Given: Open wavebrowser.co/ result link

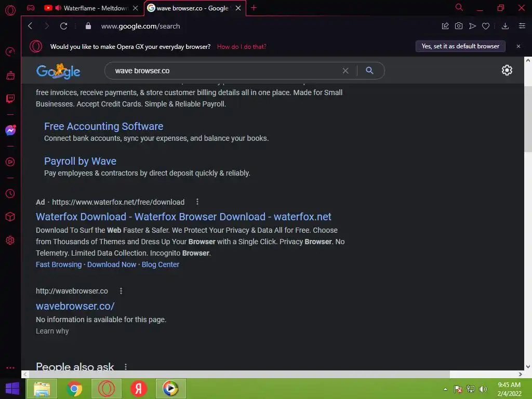Looking at the screenshot, I should pyautogui.click(x=75, y=305).
